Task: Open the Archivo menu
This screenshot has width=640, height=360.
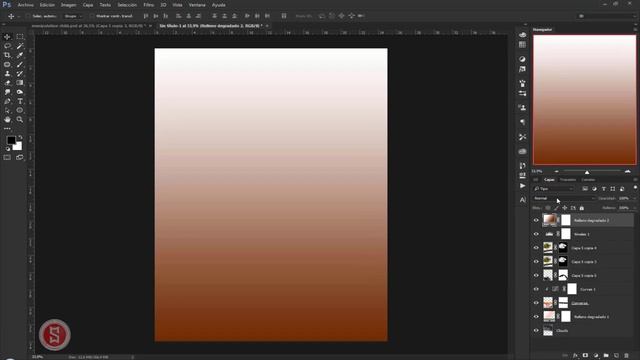Action: [25, 5]
